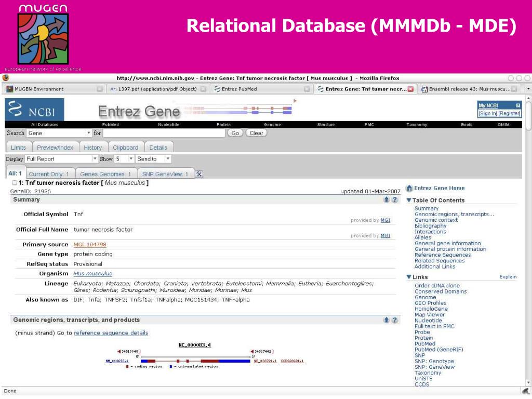532x399 pixels.
Task: Select the Genes Genomes: 1 tab
Action: pos(105,174)
